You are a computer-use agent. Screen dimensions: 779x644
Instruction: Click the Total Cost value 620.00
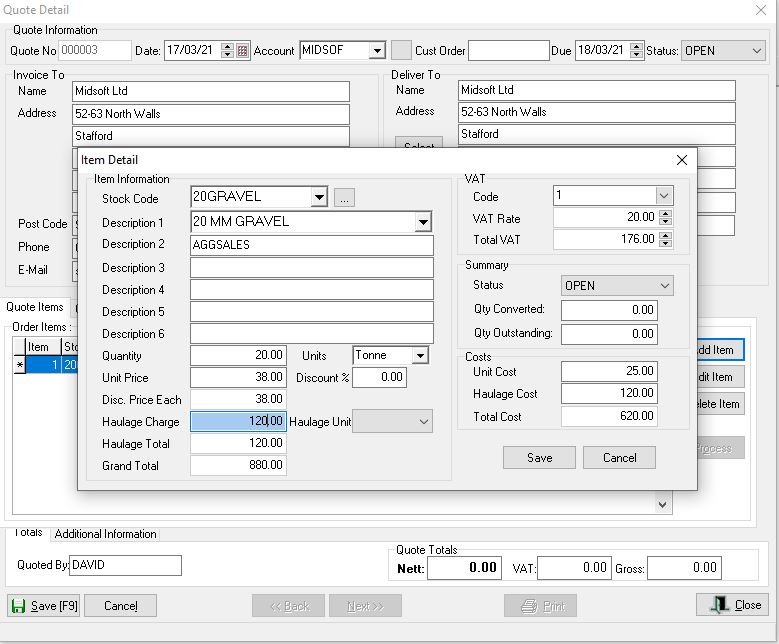tap(609, 416)
